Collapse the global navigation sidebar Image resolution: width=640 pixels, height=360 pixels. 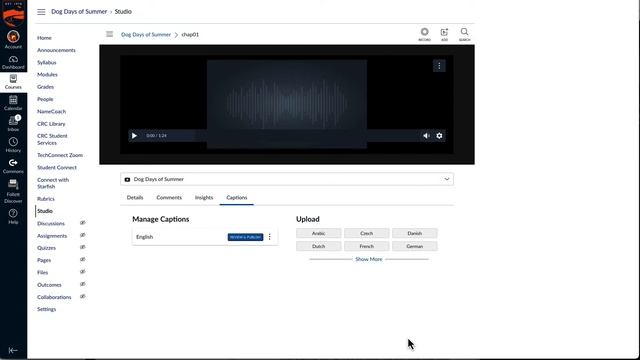point(13,350)
